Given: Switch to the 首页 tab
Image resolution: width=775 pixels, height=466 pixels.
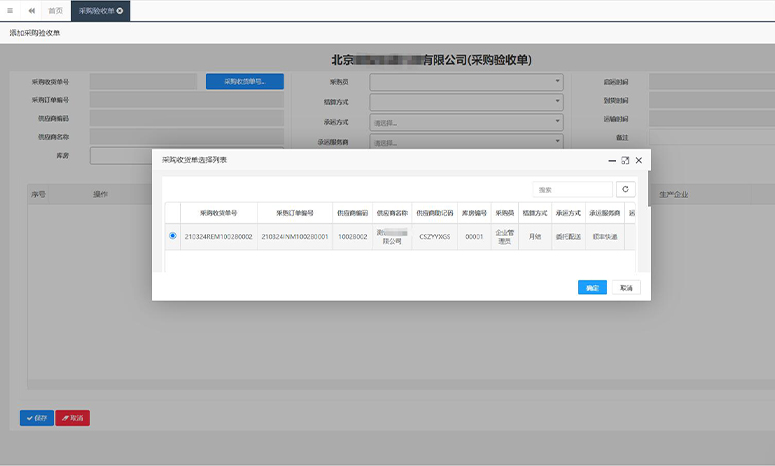Looking at the screenshot, I should [55, 10].
